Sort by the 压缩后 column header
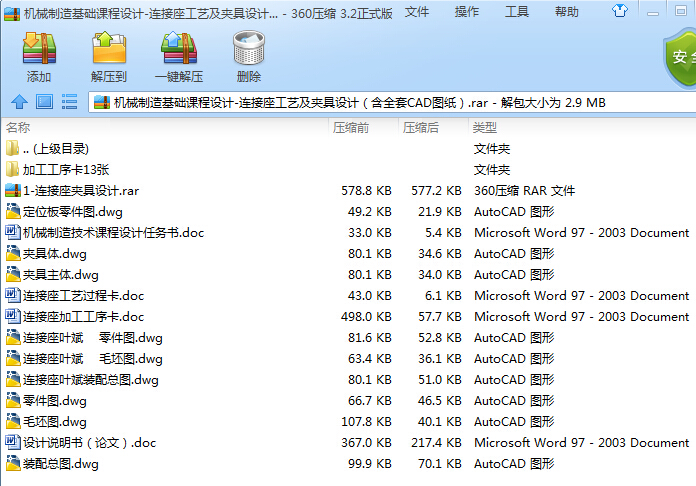 click(x=421, y=128)
